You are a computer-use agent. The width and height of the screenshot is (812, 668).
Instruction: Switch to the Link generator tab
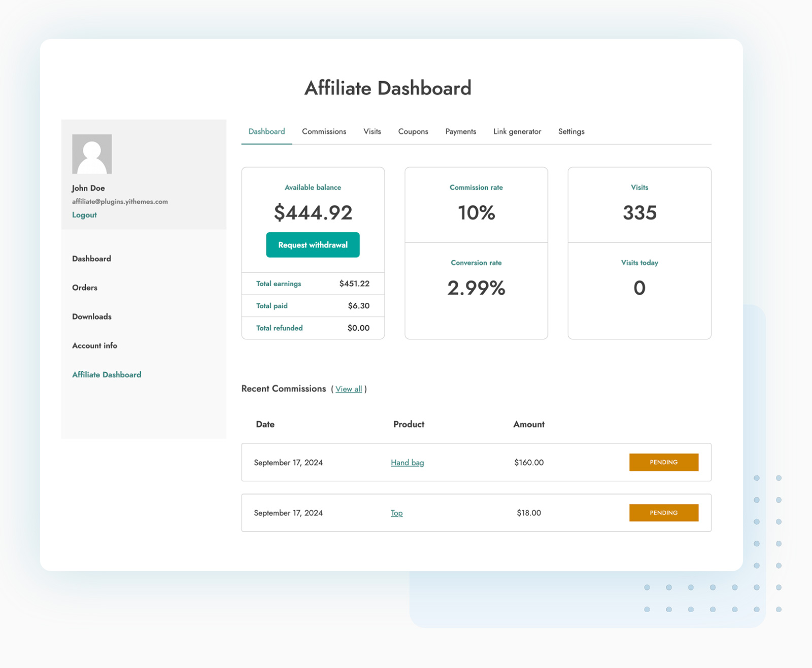point(516,131)
